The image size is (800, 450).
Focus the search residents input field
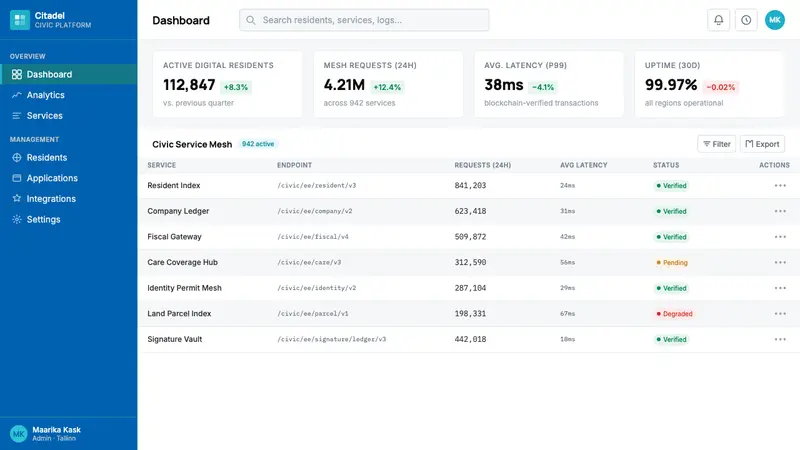[x=364, y=20]
